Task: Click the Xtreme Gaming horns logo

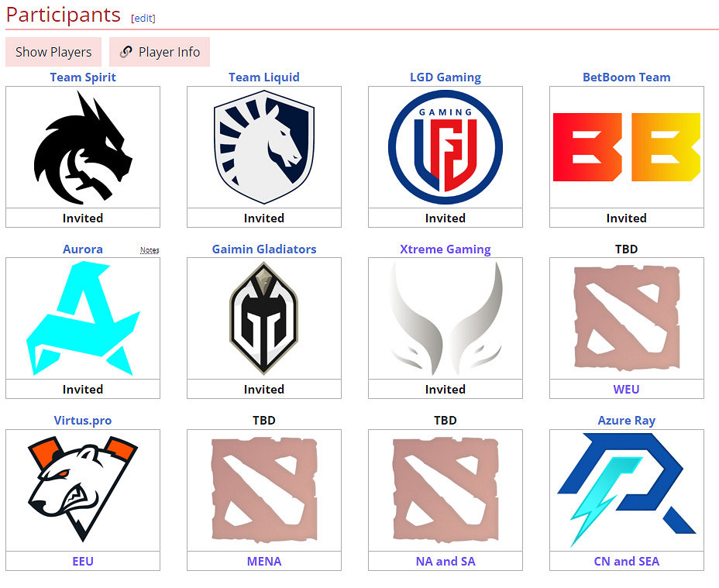Action: tap(446, 318)
